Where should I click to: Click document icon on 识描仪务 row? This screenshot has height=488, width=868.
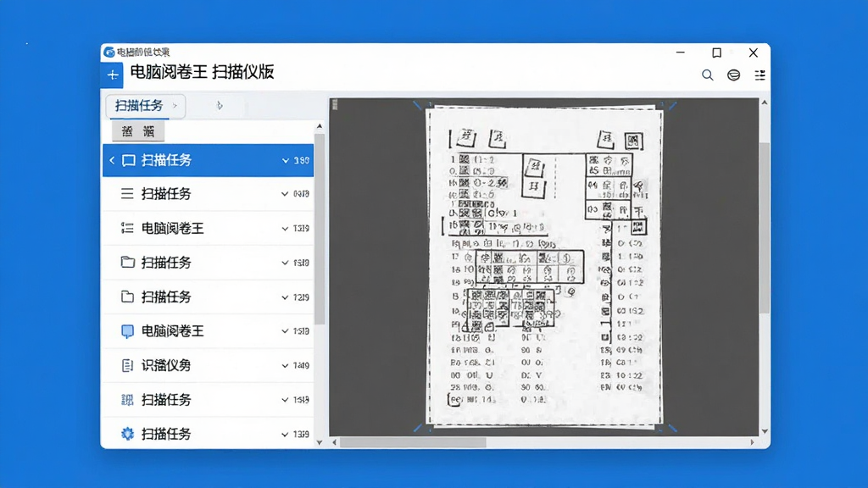127,366
